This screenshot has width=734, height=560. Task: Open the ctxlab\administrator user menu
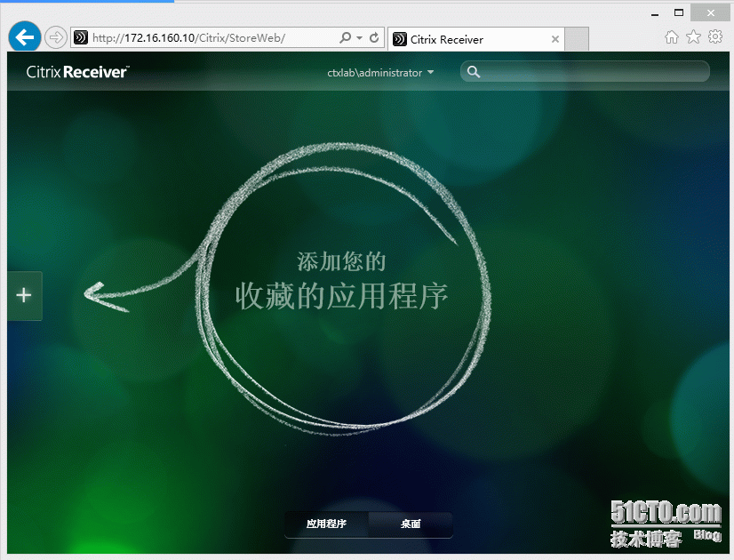(380, 73)
